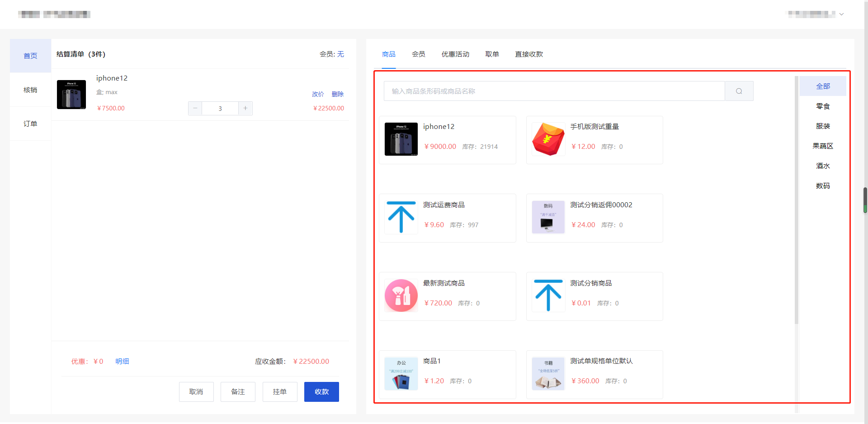Viewport: 868px width, 424px height.
Task: Click the search magnifier icon button
Action: [739, 91]
